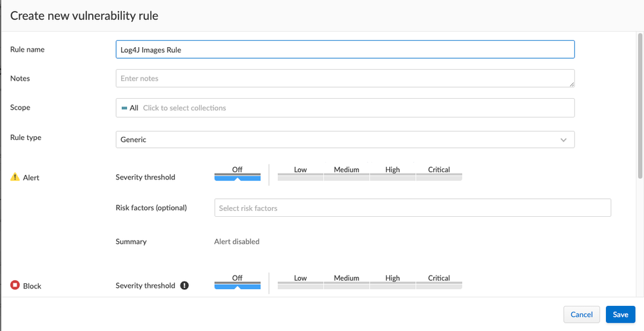
Task: Click the Block severity threshold info icon
Action: [184, 285]
